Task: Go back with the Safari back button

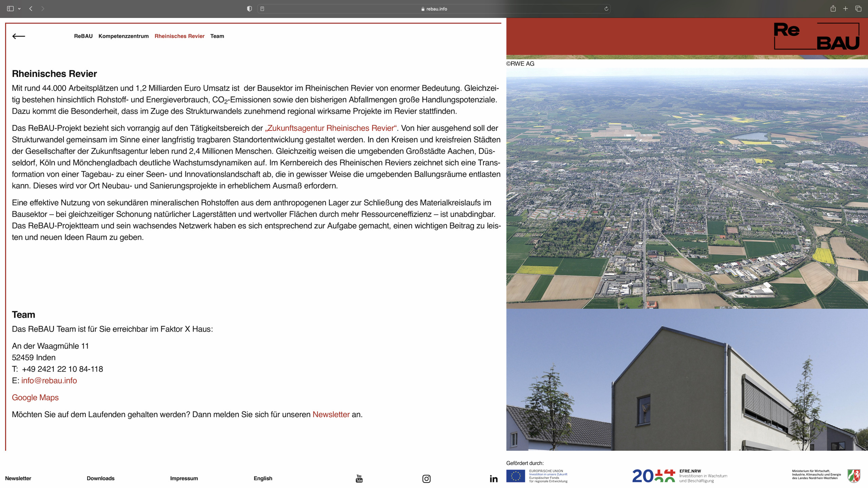Action: tap(31, 9)
